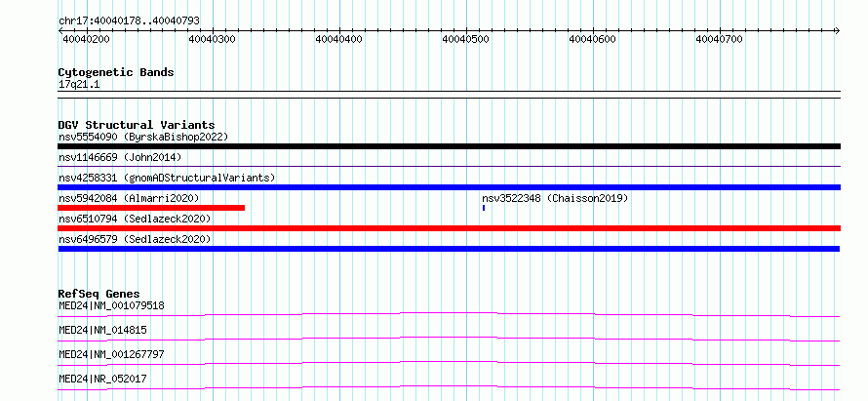The height and width of the screenshot is (401, 868).
Task: Select the black nsv5554090 variant bar
Action: tap(449, 146)
